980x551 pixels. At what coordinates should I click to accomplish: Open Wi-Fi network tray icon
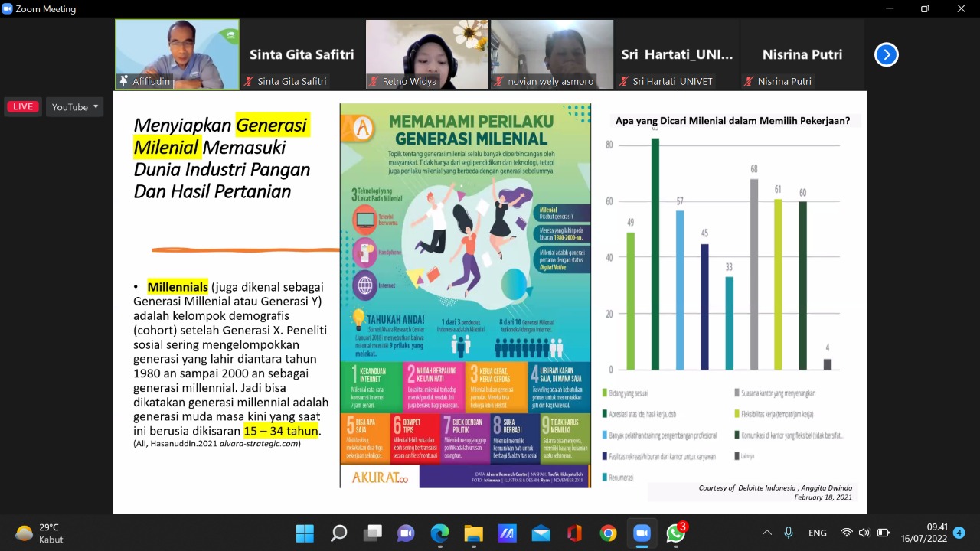[x=846, y=533]
